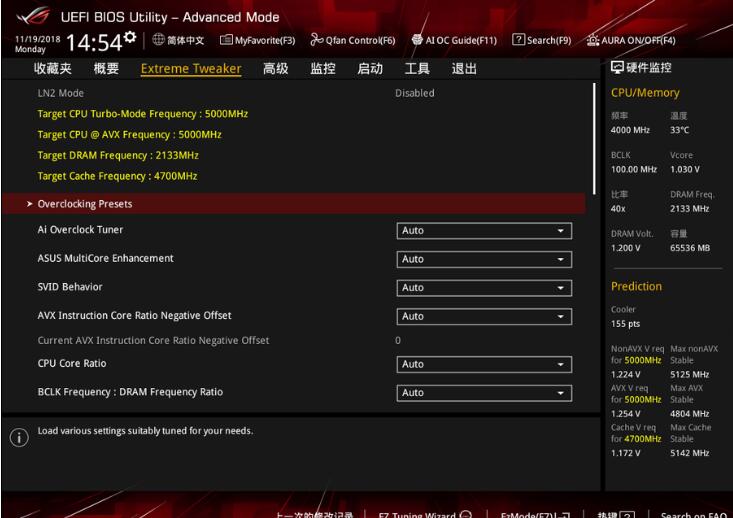Click the 155 pts Cooler score

pyautogui.click(x=625, y=324)
